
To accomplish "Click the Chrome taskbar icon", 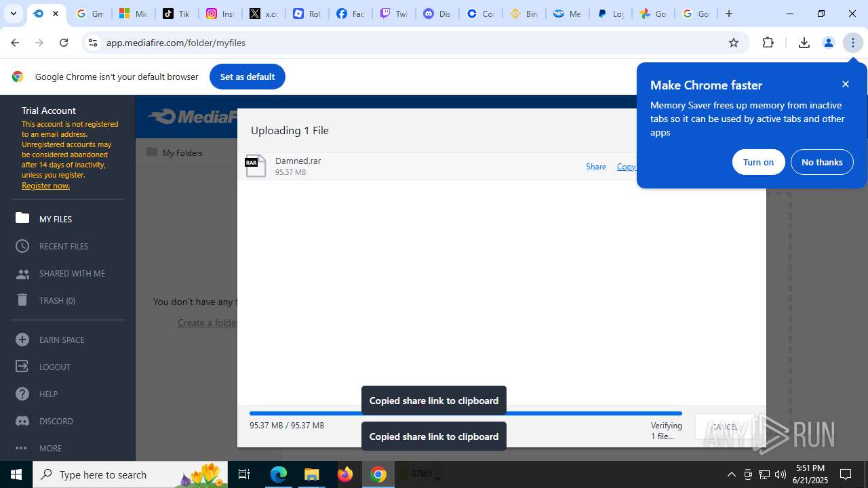I will (x=378, y=474).
